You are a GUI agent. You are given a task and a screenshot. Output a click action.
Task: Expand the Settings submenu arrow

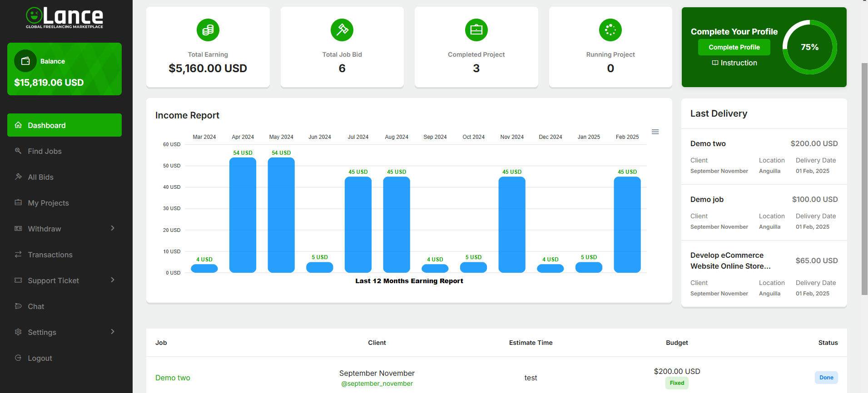tap(113, 332)
